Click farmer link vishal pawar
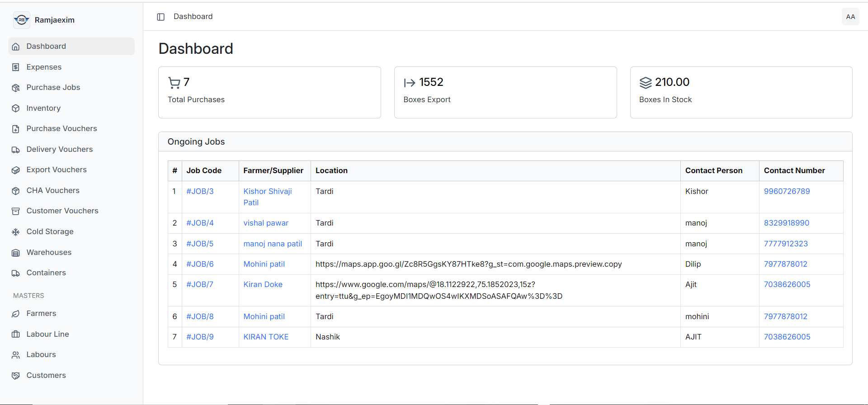Image resolution: width=868 pixels, height=405 pixels. pyautogui.click(x=266, y=223)
